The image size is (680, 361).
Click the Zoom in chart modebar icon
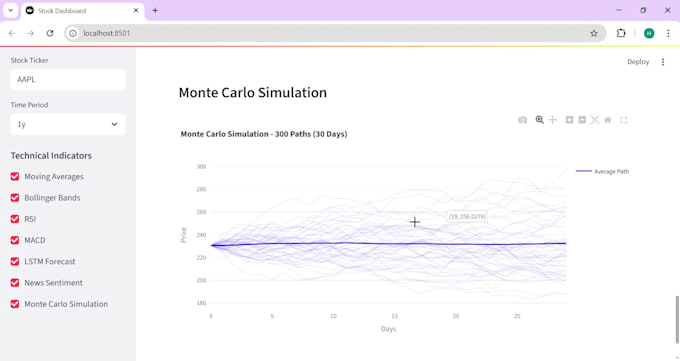point(569,120)
